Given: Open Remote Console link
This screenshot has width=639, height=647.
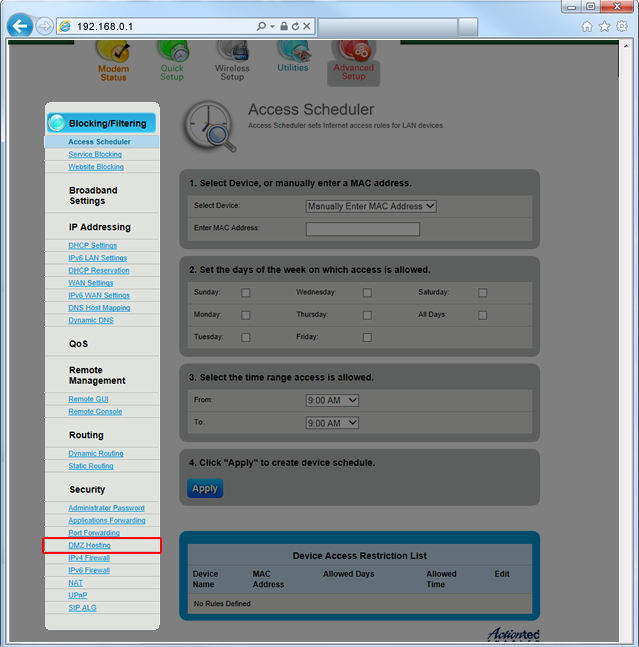Looking at the screenshot, I should coord(95,411).
